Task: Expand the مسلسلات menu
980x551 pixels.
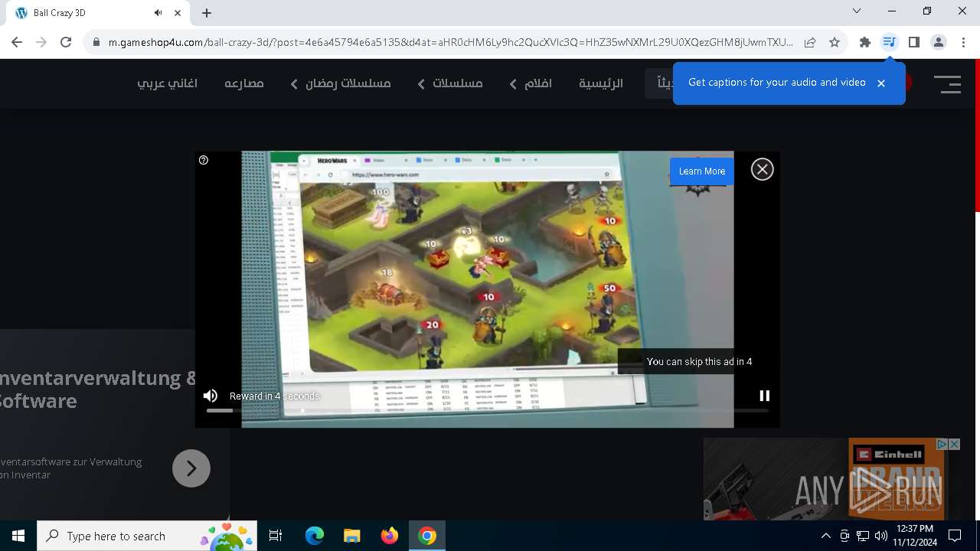Action: tap(449, 83)
